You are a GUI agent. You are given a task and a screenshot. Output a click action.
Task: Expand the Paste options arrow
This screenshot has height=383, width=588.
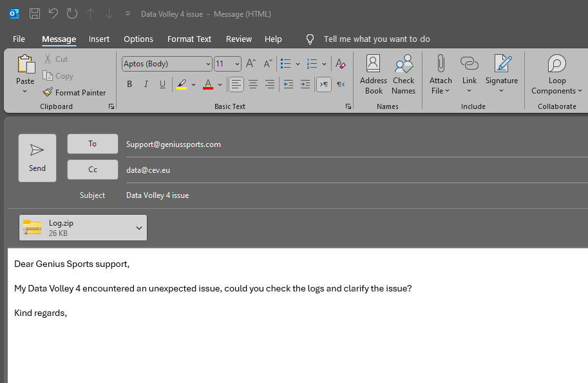coord(24,92)
